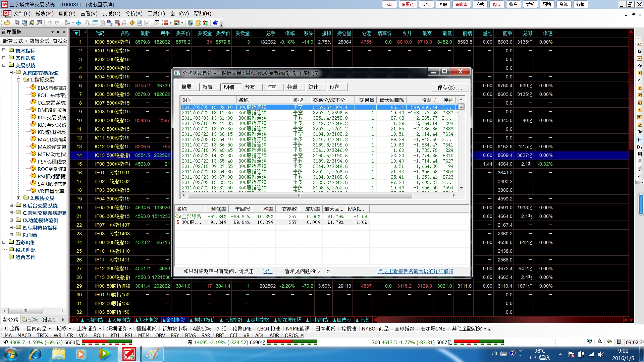Viewport: 644px width, 362px height.
Task: Toggle the 锁定 lock button
Action: pos(426,4)
